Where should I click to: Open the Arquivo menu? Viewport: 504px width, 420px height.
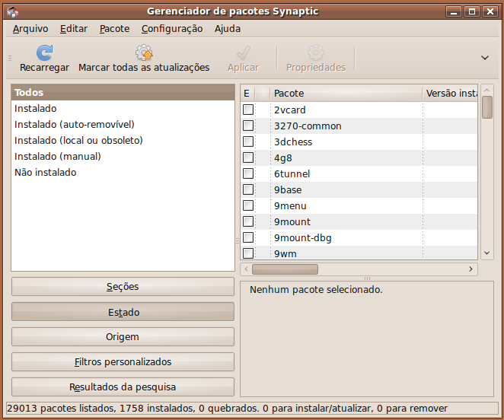tap(30, 29)
